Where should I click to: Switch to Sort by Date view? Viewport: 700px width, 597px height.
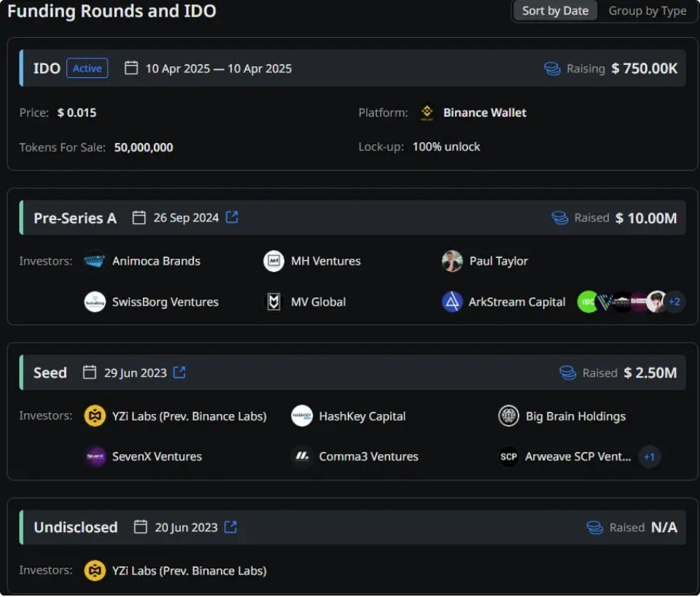pyautogui.click(x=555, y=11)
